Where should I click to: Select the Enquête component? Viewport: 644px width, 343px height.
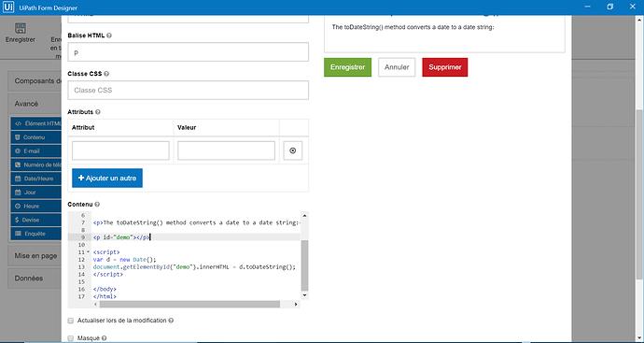(36, 234)
